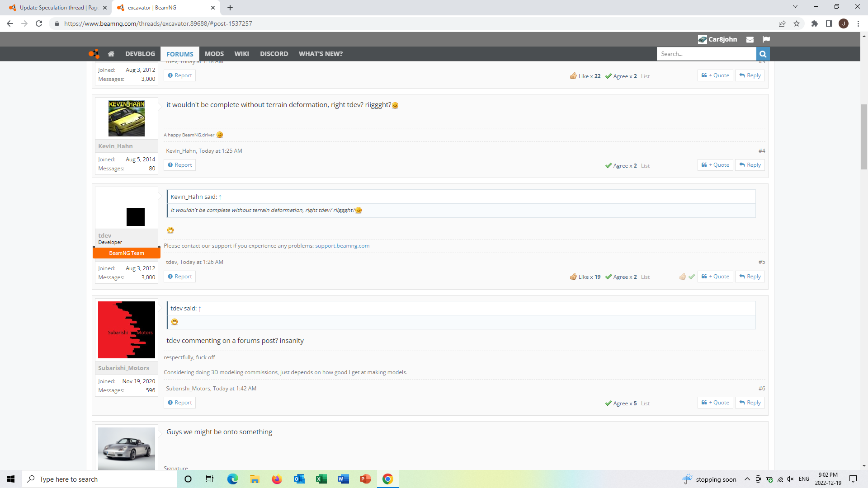Click the alerts flag icon

(766, 39)
